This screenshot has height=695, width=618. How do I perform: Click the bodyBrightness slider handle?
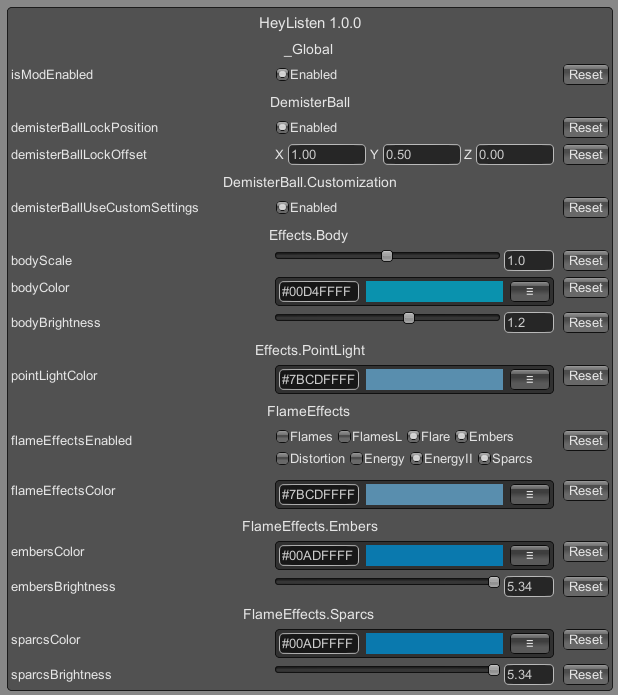pyautogui.click(x=409, y=318)
